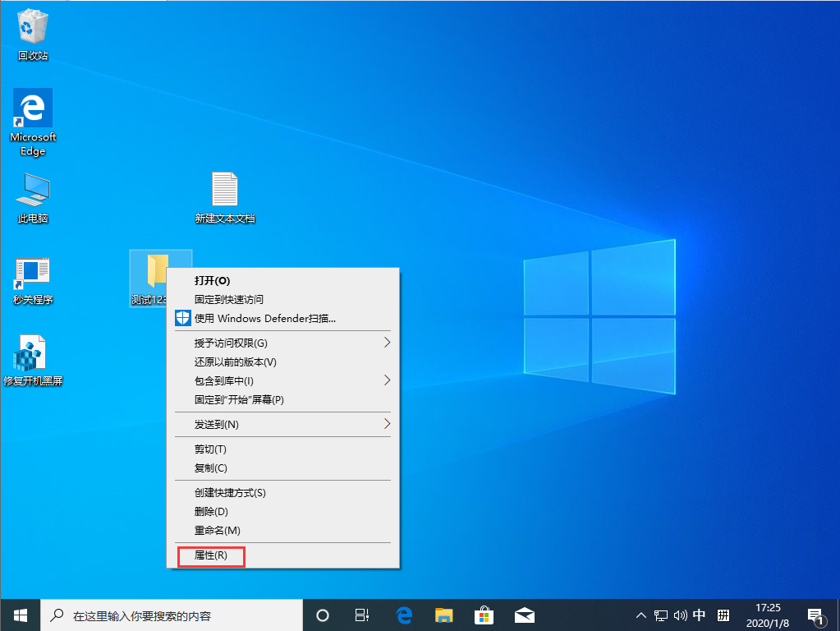Viewport: 840px width, 631px height.
Task: Launch Microsoft Store from the taskbar
Action: click(484, 615)
